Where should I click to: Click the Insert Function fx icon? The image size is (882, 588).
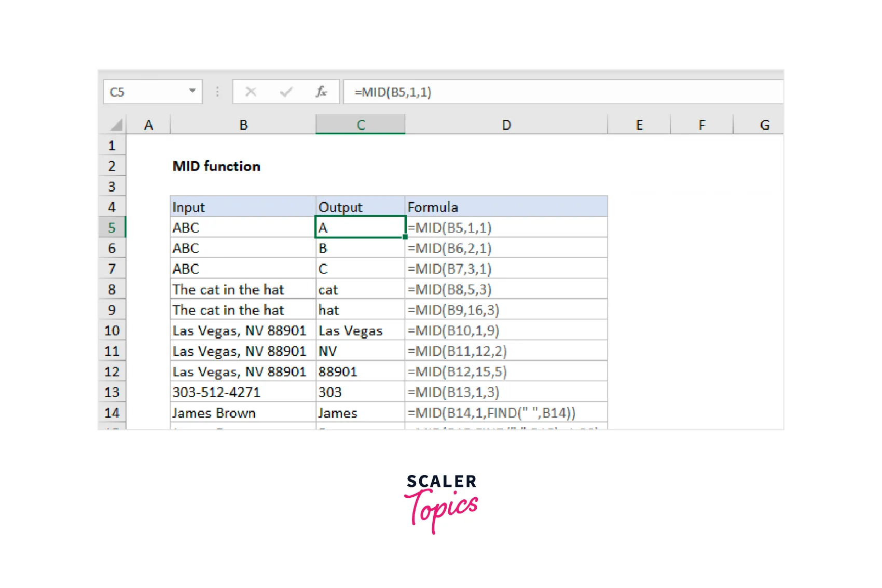[321, 92]
